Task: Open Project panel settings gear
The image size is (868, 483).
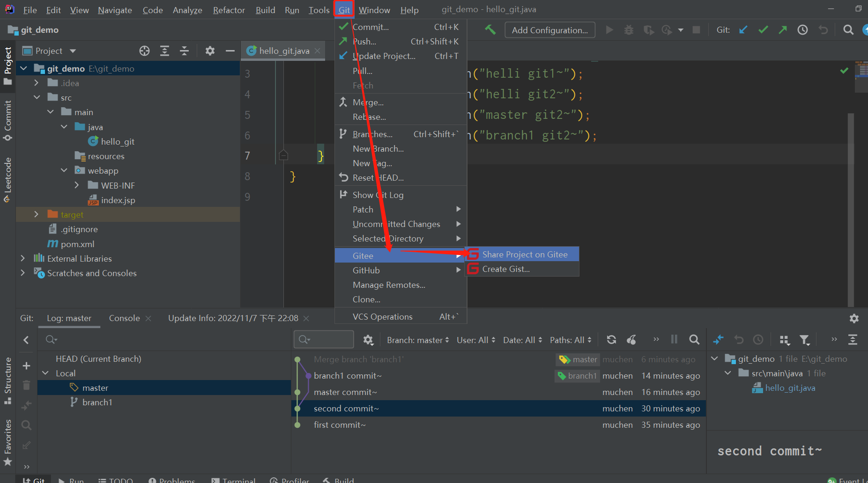Action: [210, 51]
